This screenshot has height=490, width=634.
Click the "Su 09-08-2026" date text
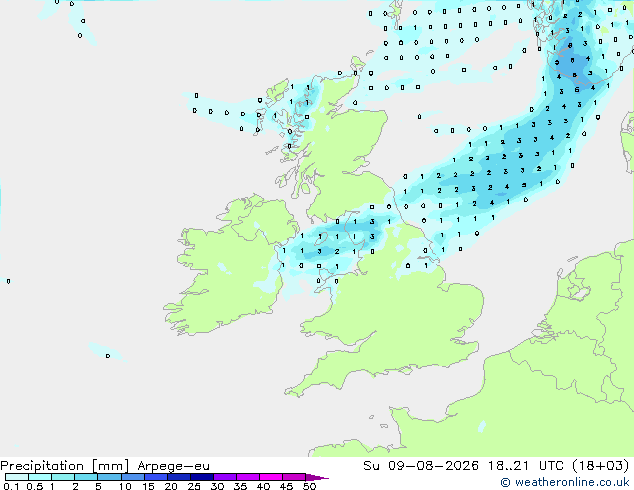421,466
